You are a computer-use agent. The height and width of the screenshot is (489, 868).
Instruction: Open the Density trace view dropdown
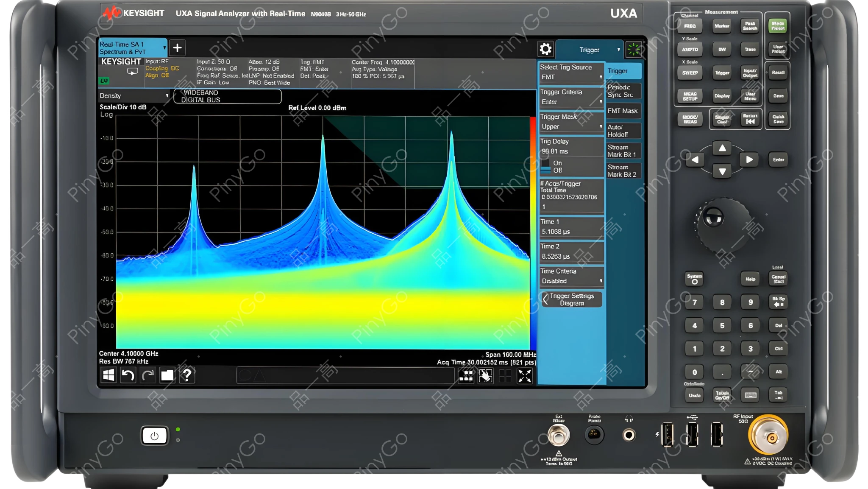(x=133, y=96)
